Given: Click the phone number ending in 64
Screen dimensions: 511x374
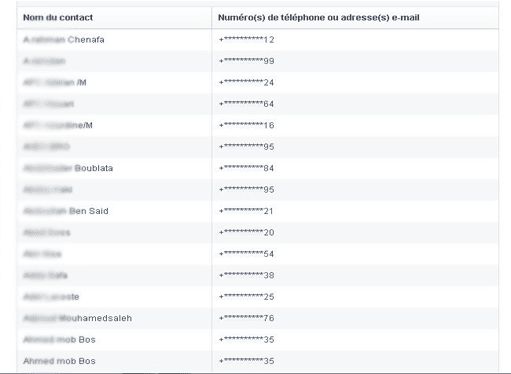Looking at the screenshot, I should [x=247, y=104].
